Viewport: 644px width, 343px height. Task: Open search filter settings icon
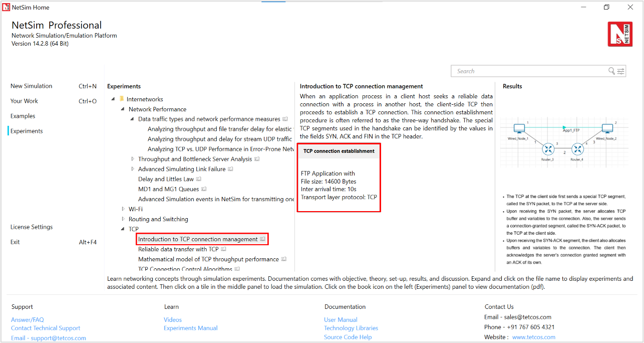tap(621, 71)
